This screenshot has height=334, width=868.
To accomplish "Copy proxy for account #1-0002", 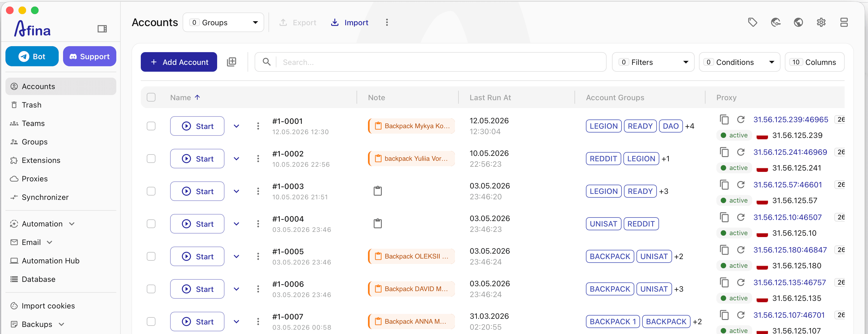I will pyautogui.click(x=724, y=152).
